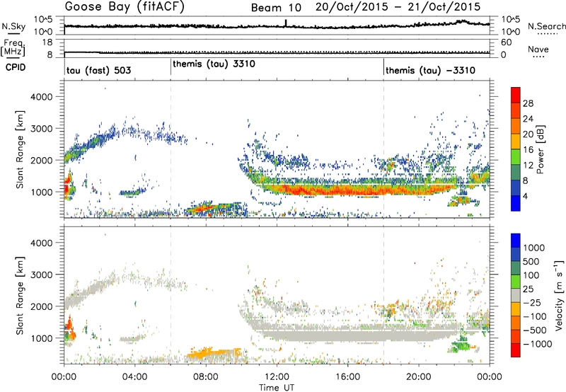
Task: Click the 'themis (tau) 3310' CPID text
Action: pos(214,64)
